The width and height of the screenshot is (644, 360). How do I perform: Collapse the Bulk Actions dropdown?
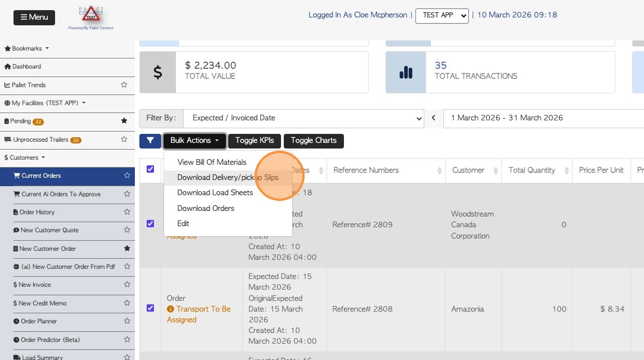click(194, 141)
